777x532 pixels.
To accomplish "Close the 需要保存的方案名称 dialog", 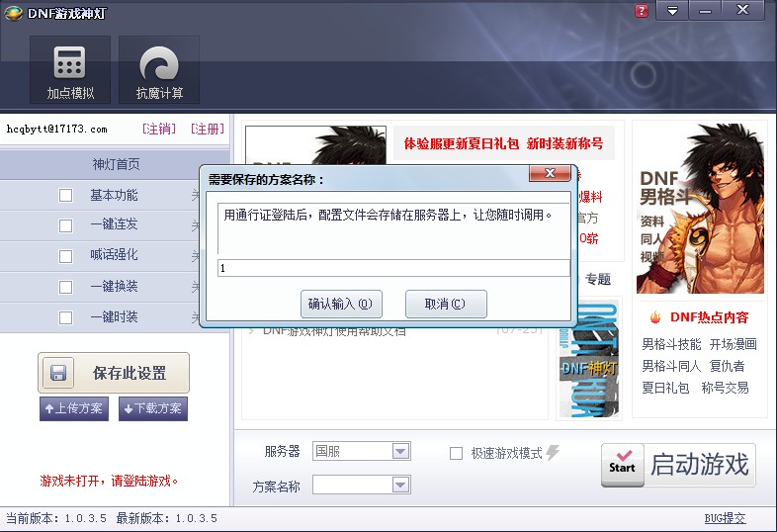I will click(x=550, y=173).
